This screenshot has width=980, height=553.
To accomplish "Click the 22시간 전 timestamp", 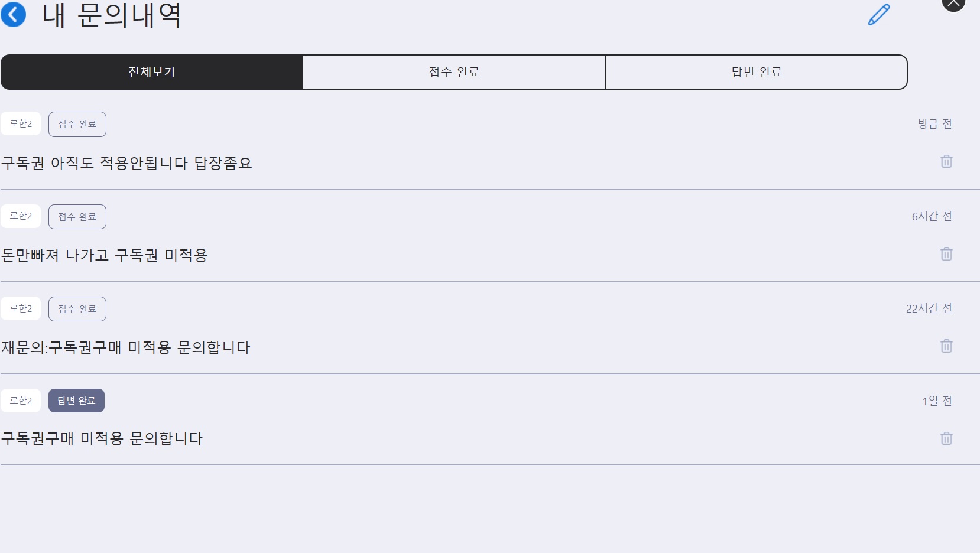I will pyautogui.click(x=929, y=308).
